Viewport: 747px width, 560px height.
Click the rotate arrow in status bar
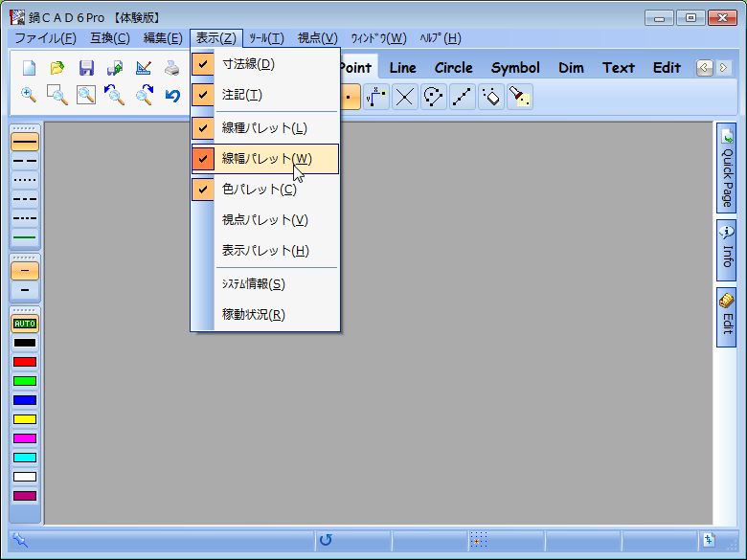(x=326, y=540)
